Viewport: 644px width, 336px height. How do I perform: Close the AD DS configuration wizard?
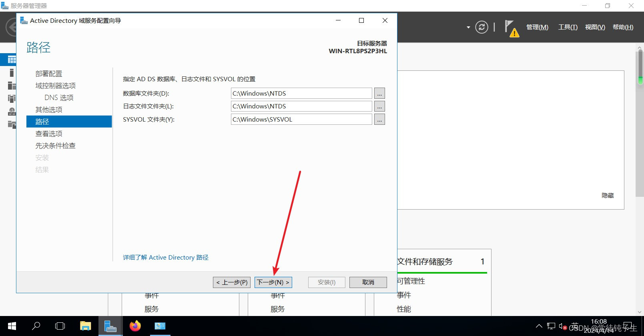(385, 20)
